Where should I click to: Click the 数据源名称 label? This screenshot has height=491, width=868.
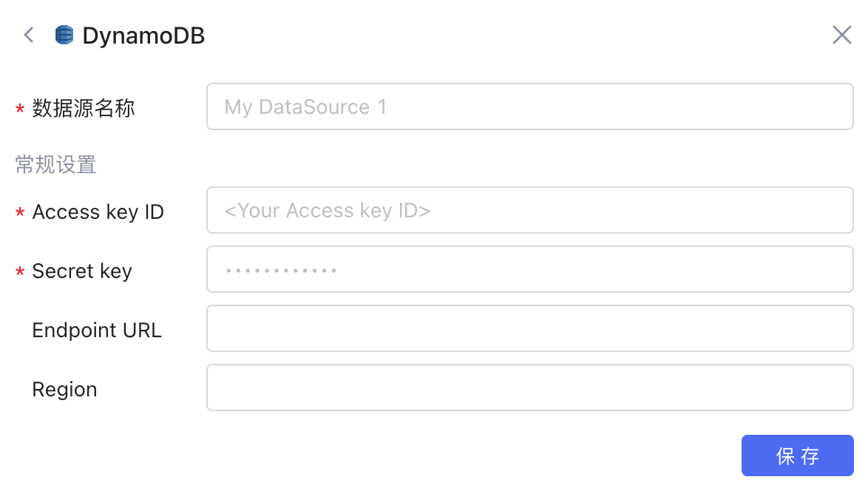(84, 108)
